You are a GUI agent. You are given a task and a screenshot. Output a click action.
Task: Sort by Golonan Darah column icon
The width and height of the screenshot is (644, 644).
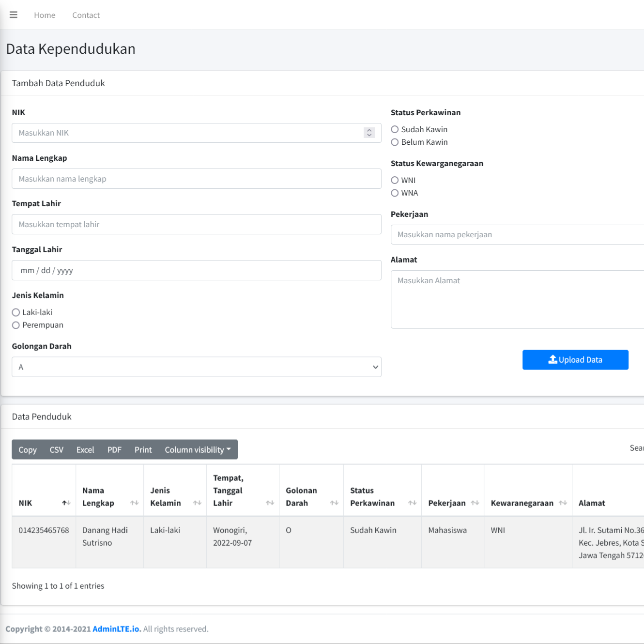click(334, 503)
